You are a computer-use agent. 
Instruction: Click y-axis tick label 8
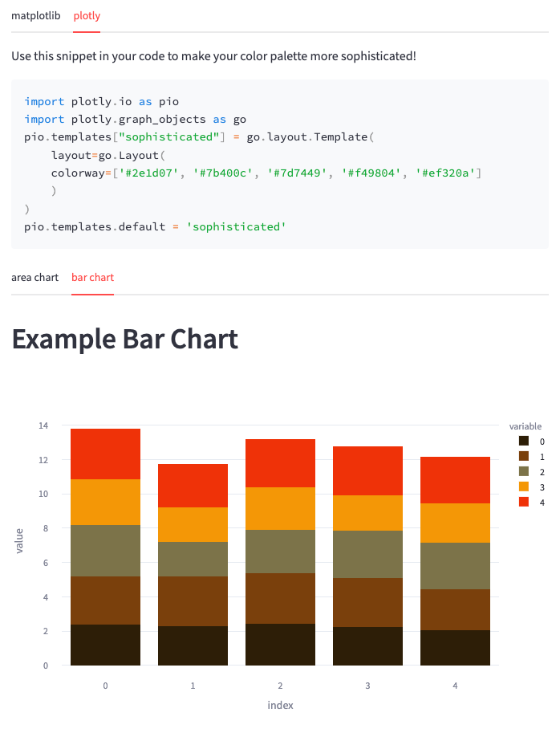[x=46, y=528]
